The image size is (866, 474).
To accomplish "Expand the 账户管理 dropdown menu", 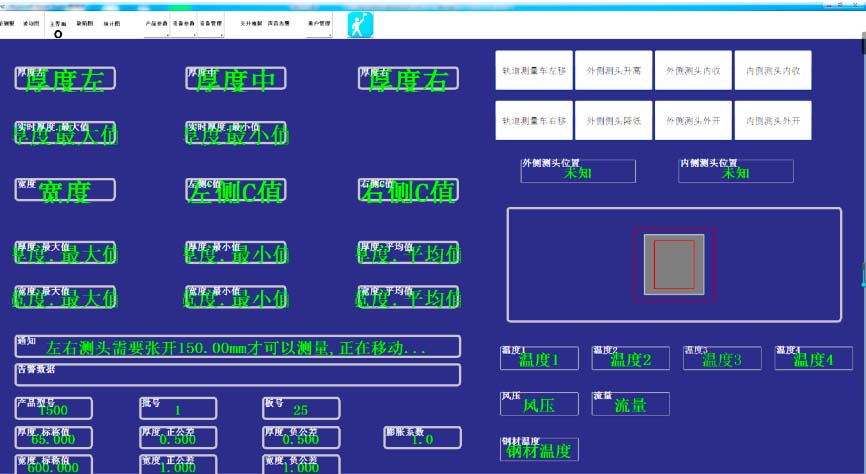I will tap(319, 24).
